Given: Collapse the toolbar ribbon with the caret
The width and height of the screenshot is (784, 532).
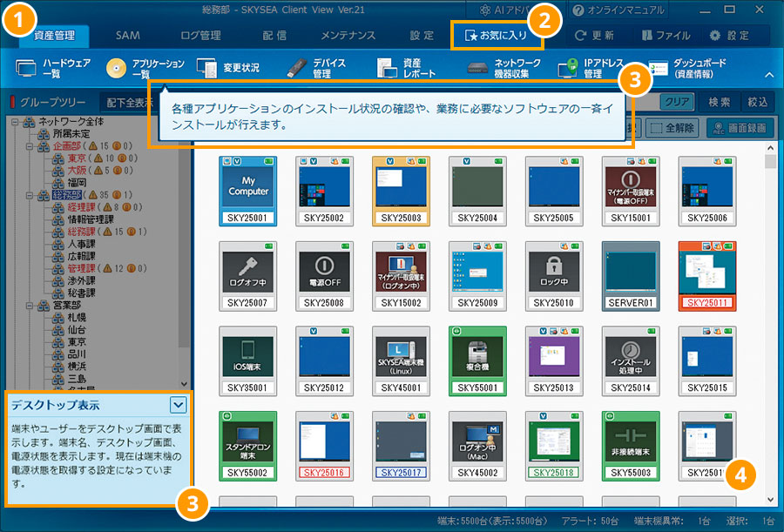Looking at the screenshot, I should pyautogui.click(x=768, y=76).
